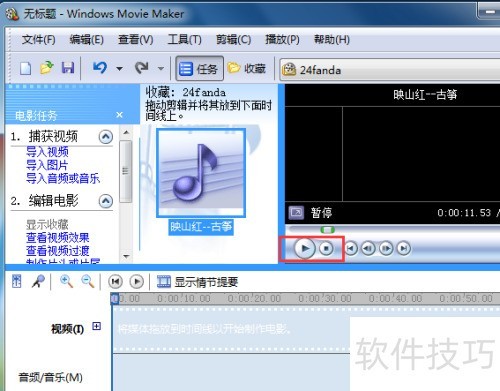Click the task pane scrollbar up arrow
Image resolution: width=500 pixels, height=391 pixels.
[126, 133]
